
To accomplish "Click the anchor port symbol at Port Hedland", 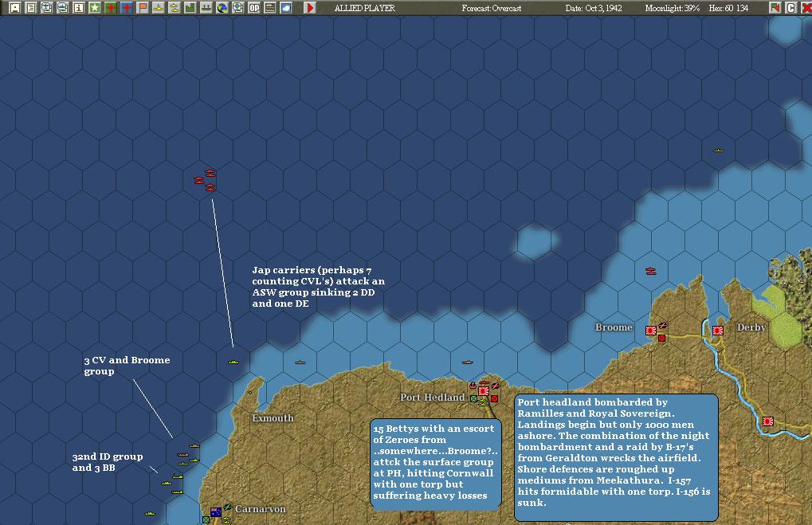I will coord(473,386).
